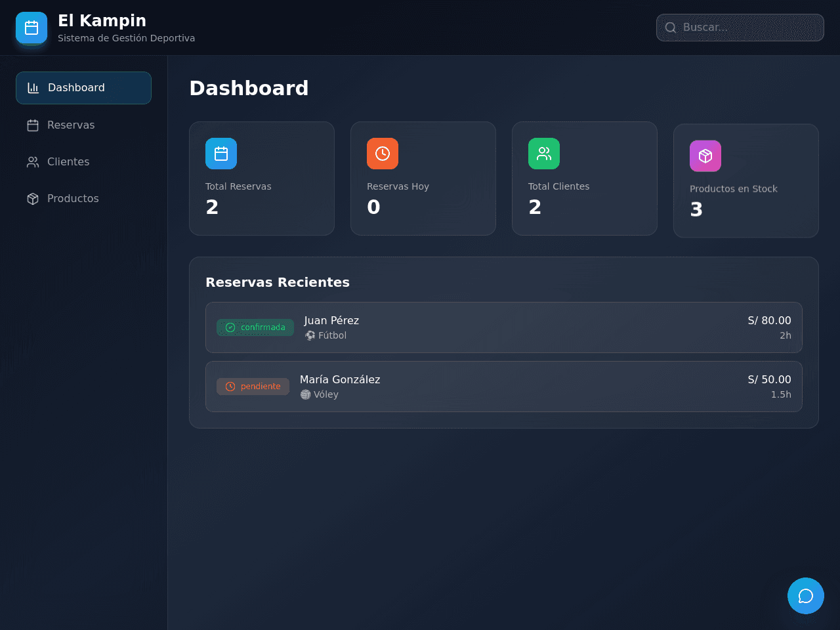840x630 pixels.
Task: Click the Reservas Hoy value 0
Action: [x=373, y=207]
